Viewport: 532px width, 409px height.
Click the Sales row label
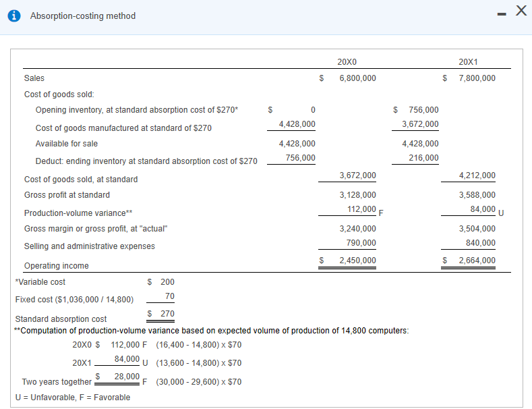tap(34, 78)
